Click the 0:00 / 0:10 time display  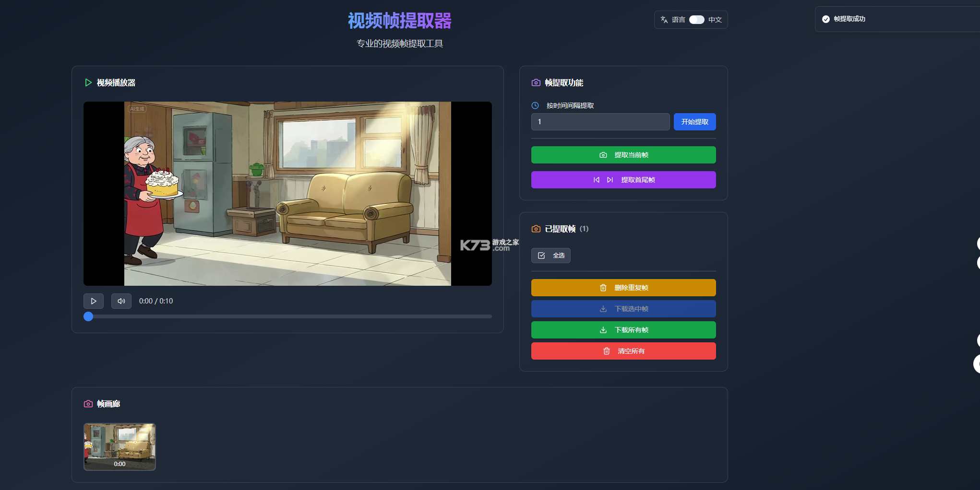point(156,301)
